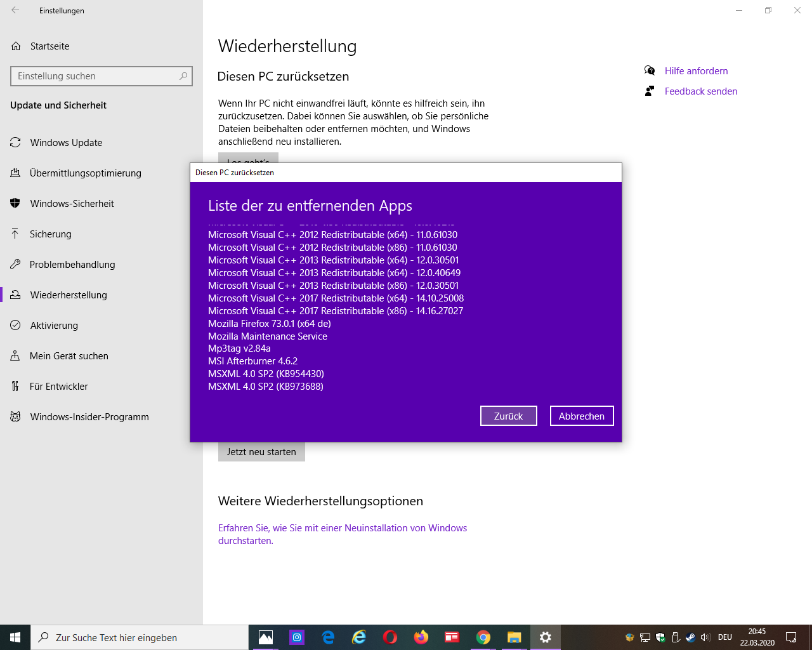Click the Windows Start button
812x650 pixels.
pyautogui.click(x=15, y=637)
